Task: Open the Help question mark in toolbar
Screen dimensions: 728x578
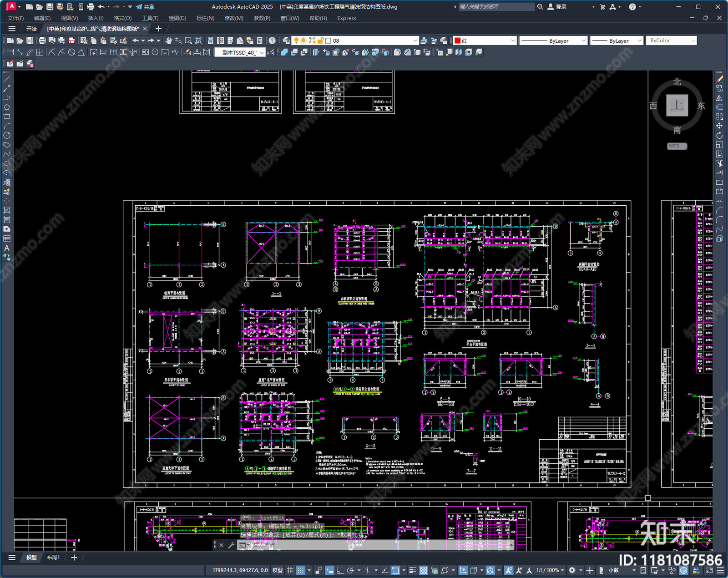Action: pyautogui.click(x=272, y=41)
